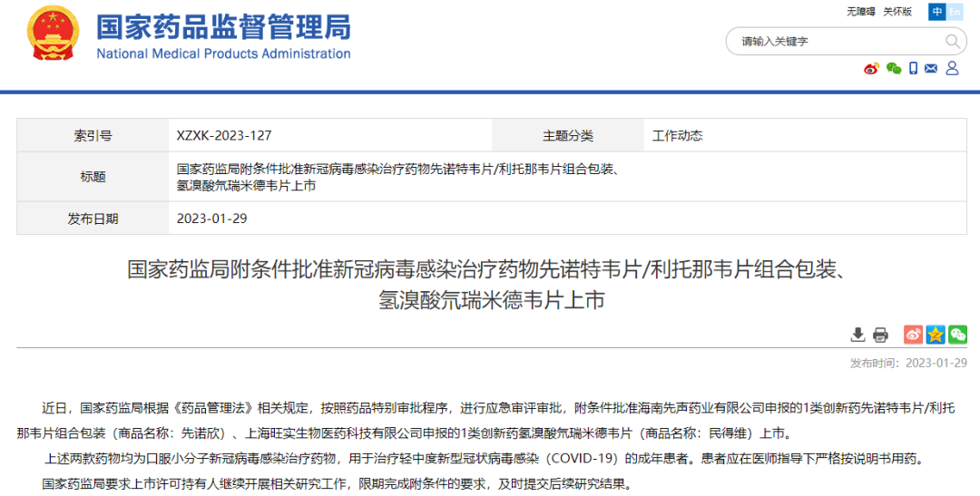
Task: Open the user account icon
Action: (x=952, y=68)
